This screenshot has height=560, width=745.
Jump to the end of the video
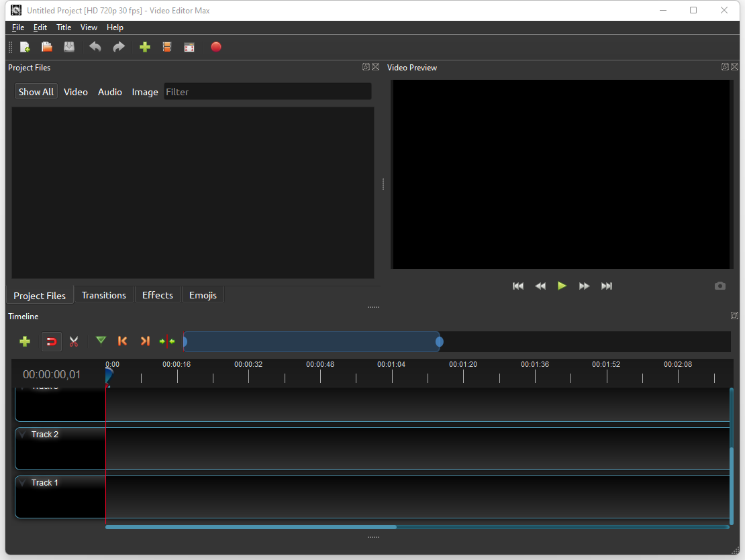[606, 286]
